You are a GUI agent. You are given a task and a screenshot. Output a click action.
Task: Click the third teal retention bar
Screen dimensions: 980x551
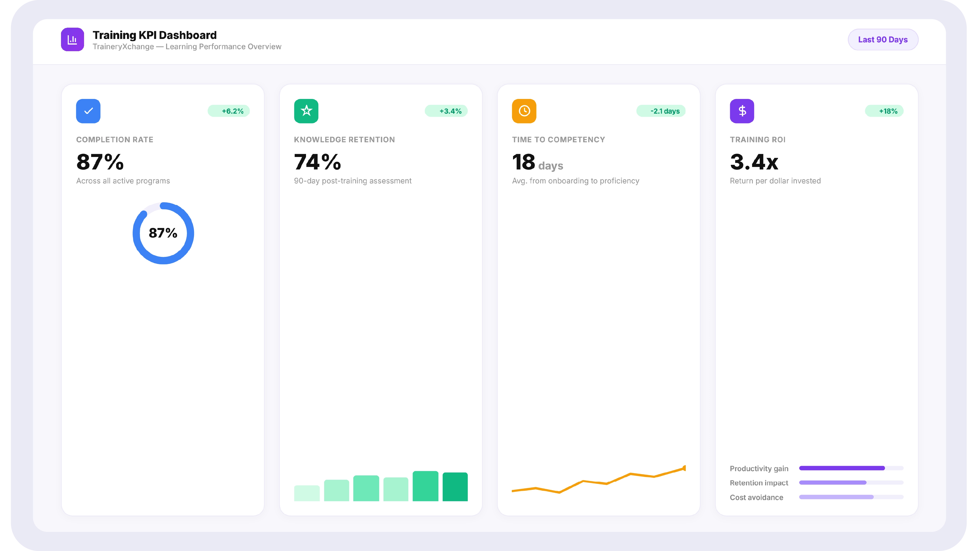(366, 488)
